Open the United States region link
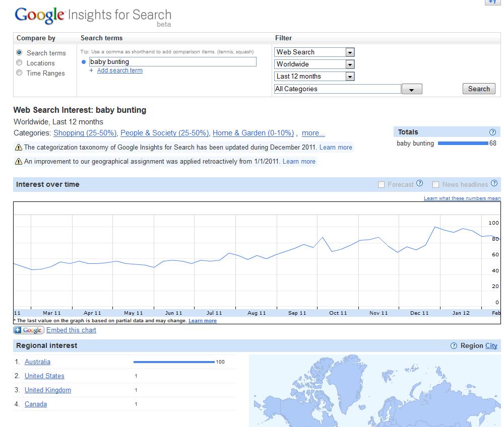The width and height of the screenshot is (504, 427). click(44, 376)
